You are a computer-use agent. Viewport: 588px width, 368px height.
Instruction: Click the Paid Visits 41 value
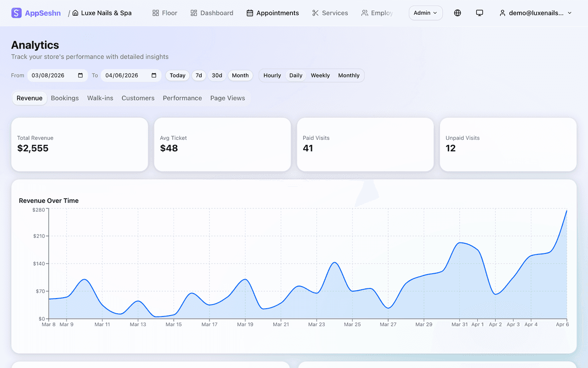coord(308,148)
